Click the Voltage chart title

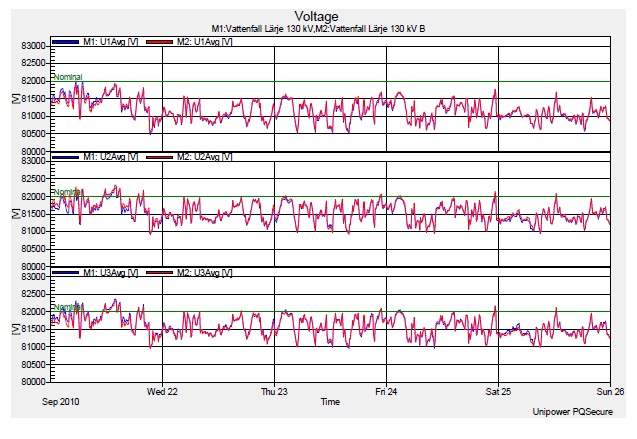318,17
